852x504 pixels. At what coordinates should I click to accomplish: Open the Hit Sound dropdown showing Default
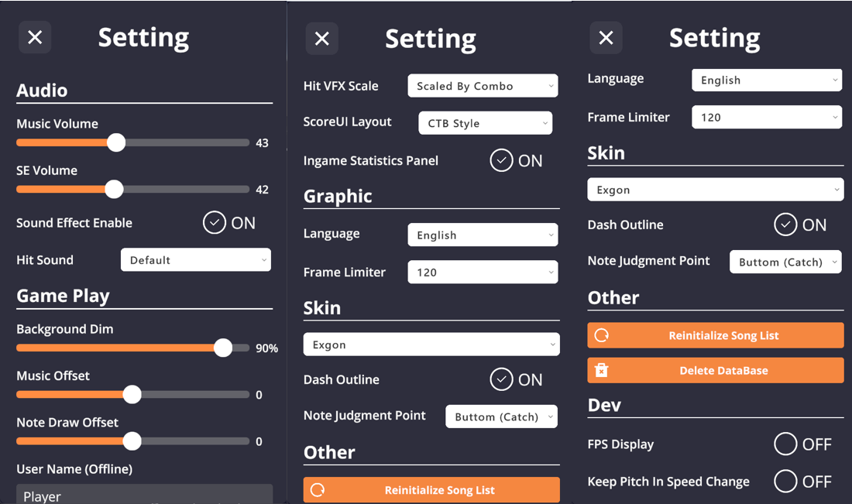(195, 259)
